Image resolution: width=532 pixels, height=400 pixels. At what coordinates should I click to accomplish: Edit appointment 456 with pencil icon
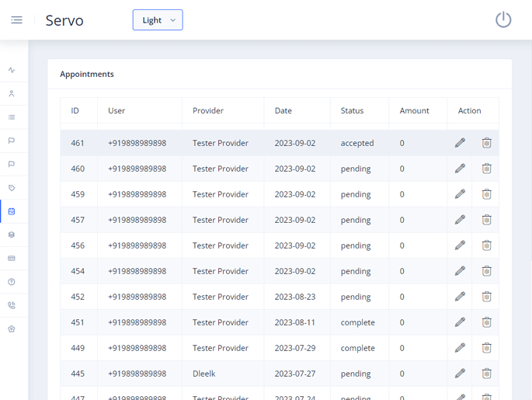[460, 245]
